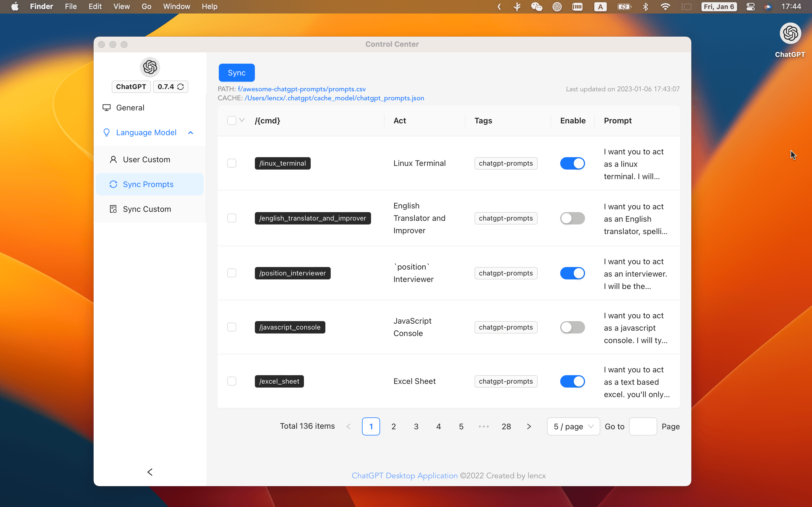The height and width of the screenshot is (507, 812).
Task: Click the User Custom icon
Action: tap(113, 159)
